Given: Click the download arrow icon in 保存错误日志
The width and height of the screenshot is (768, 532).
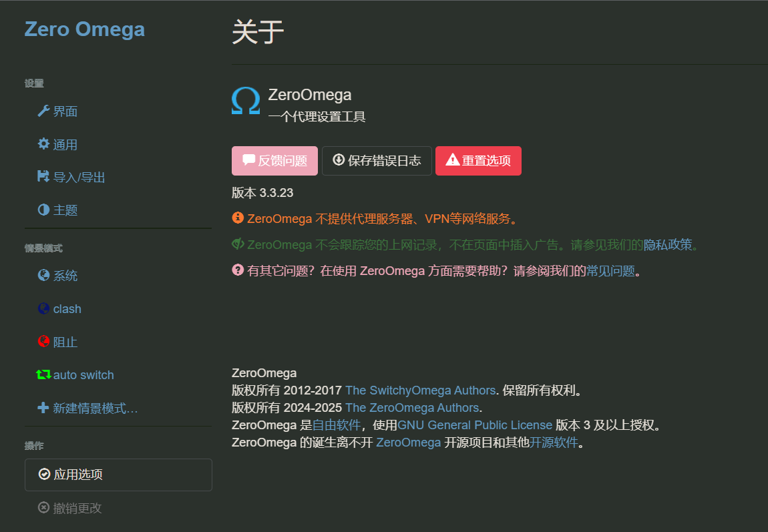Looking at the screenshot, I should pos(339,160).
